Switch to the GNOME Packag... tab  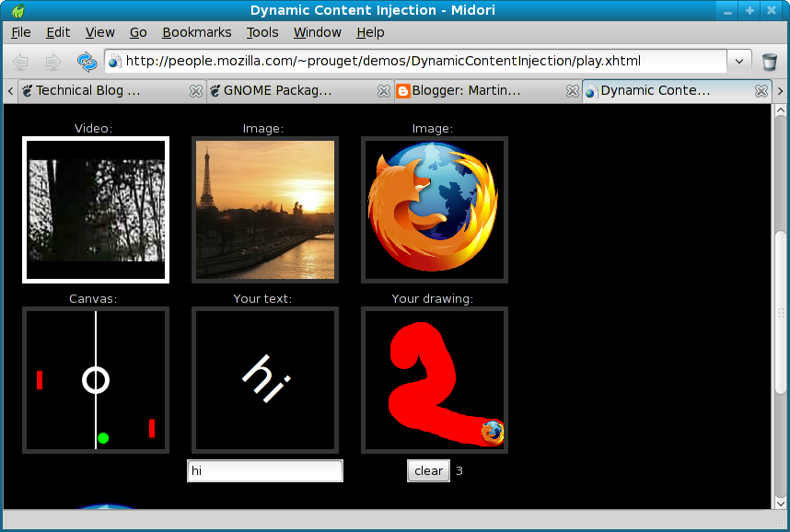tap(299, 91)
